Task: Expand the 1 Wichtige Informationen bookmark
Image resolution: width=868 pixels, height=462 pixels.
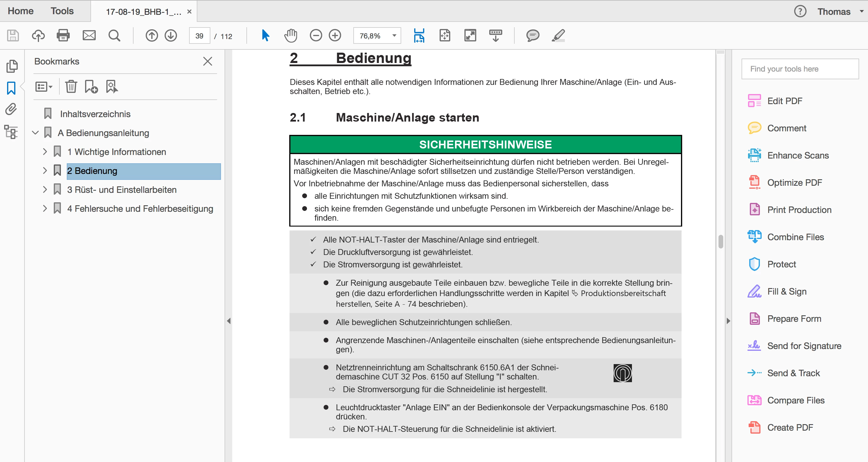Action: [45, 152]
